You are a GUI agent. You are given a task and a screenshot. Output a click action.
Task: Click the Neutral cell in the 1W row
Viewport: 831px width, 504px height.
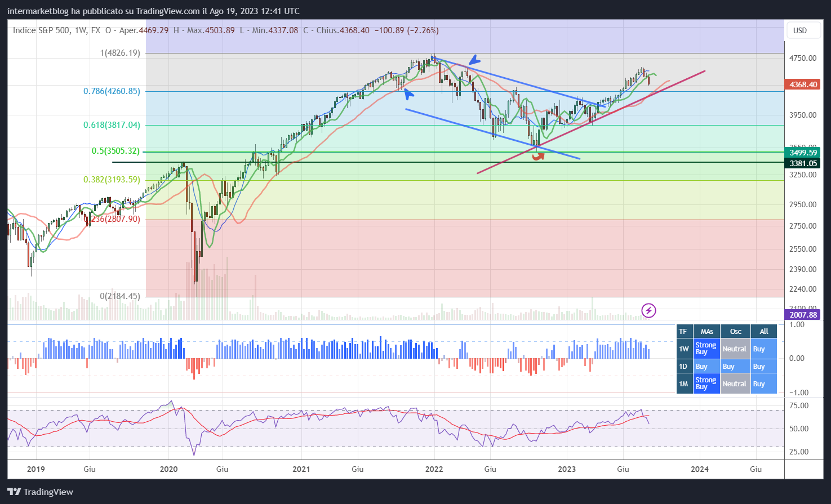[x=735, y=349]
